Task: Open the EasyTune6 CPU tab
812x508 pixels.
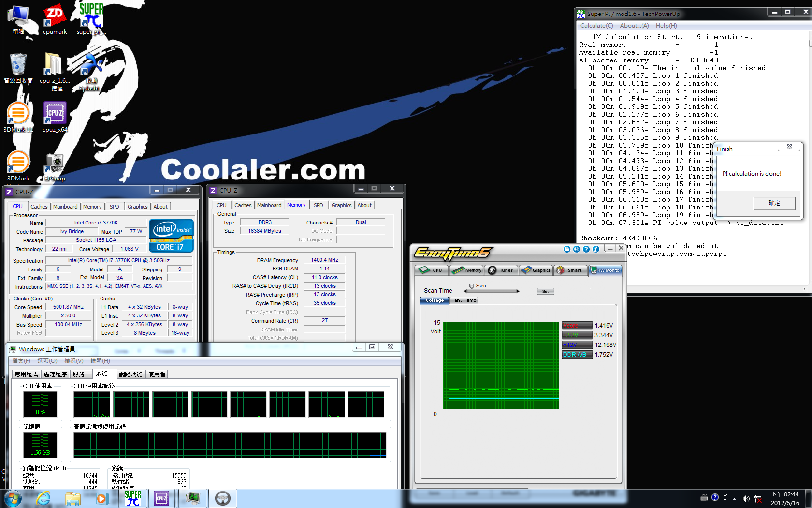Action: coord(431,270)
